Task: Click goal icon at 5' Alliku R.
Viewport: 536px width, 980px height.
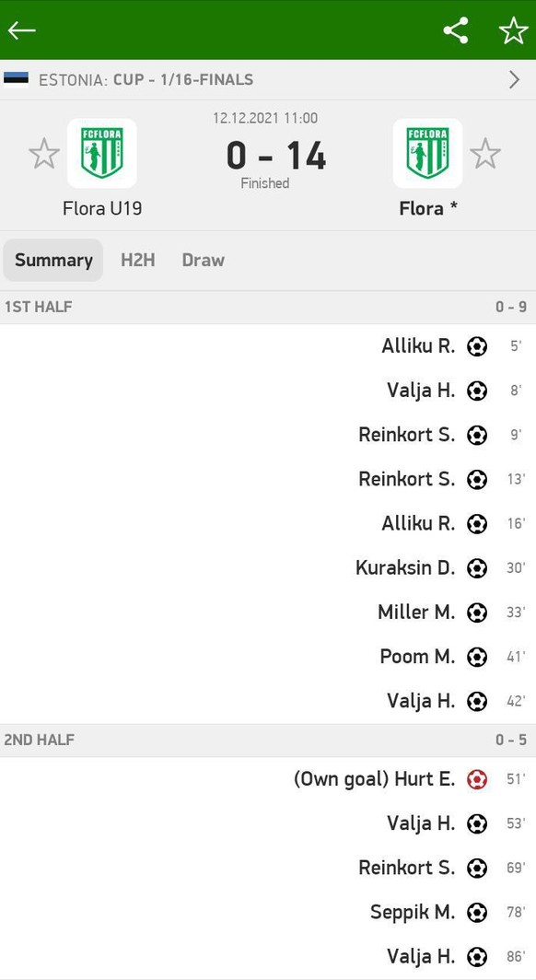Action: coord(477,345)
